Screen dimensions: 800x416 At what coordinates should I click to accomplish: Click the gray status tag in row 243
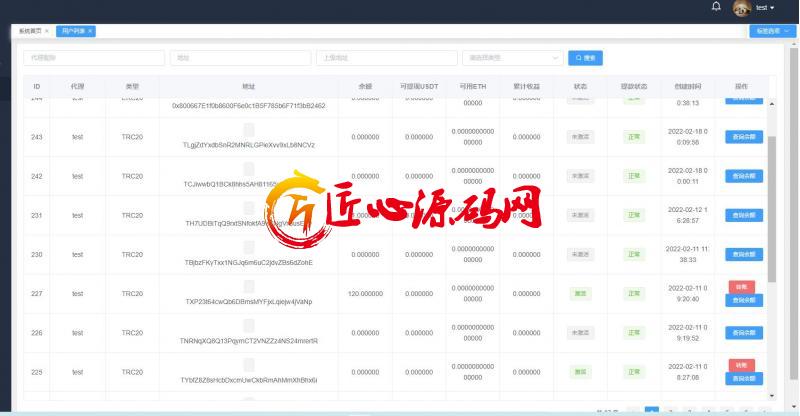coord(580,137)
